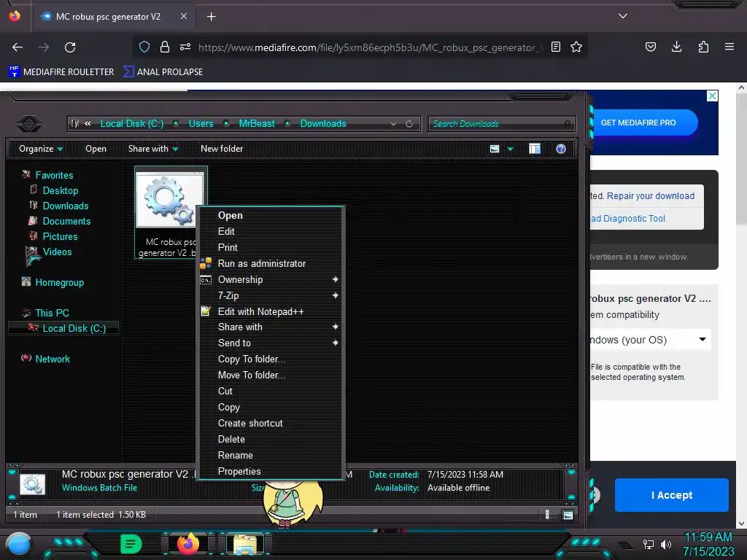This screenshot has height=560, width=747.
Task: Select Desktop in Favorites
Action: click(x=60, y=190)
